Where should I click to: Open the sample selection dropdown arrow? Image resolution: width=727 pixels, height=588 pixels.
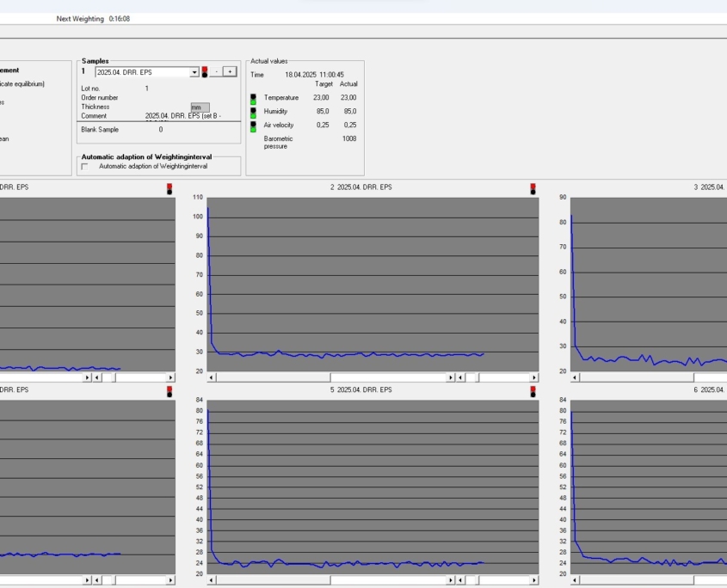[x=194, y=72]
